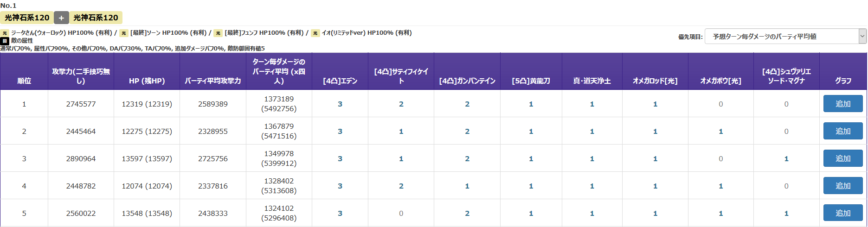Add rank 4 row to graph
This screenshot has width=868, height=227.
tap(843, 186)
